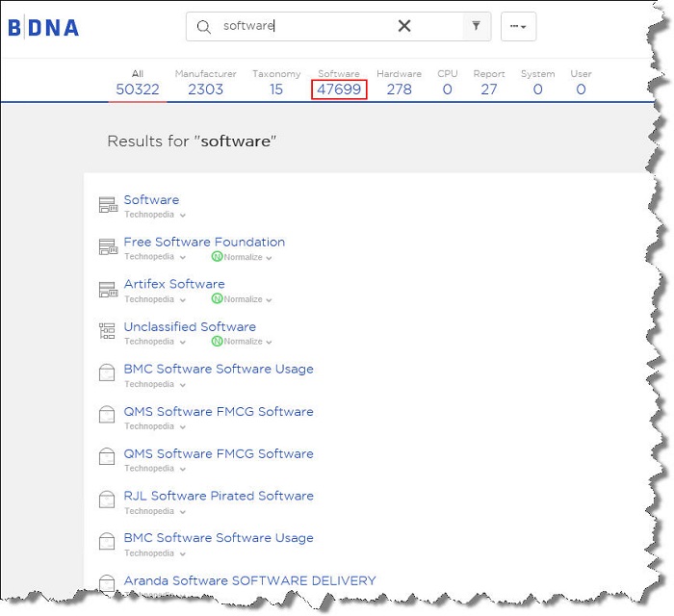The width and height of the screenshot is (674, 616).
Task: Click the package icon beside RJL Software Pirated Software
Action: tap(107, 500)
